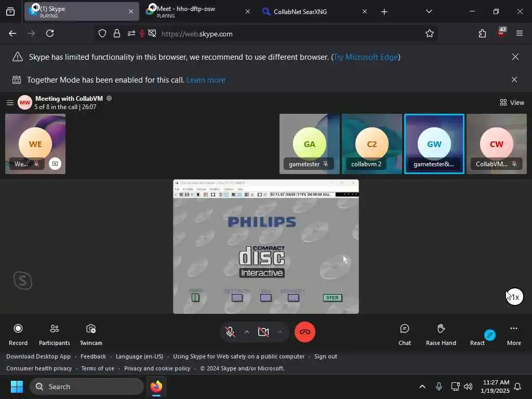Switch to the Meet hho-dftp-osw tab

click(198, 11)
